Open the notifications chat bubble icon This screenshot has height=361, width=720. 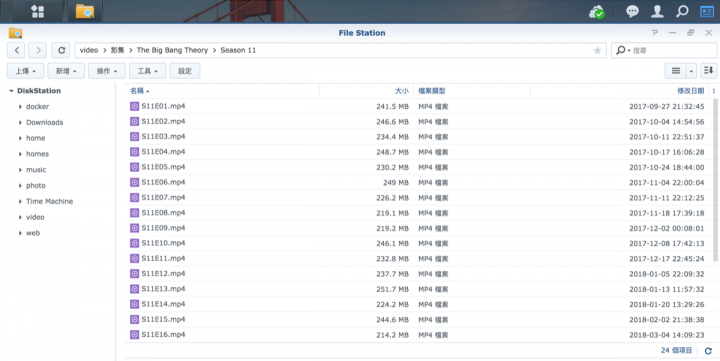point(632,11)
